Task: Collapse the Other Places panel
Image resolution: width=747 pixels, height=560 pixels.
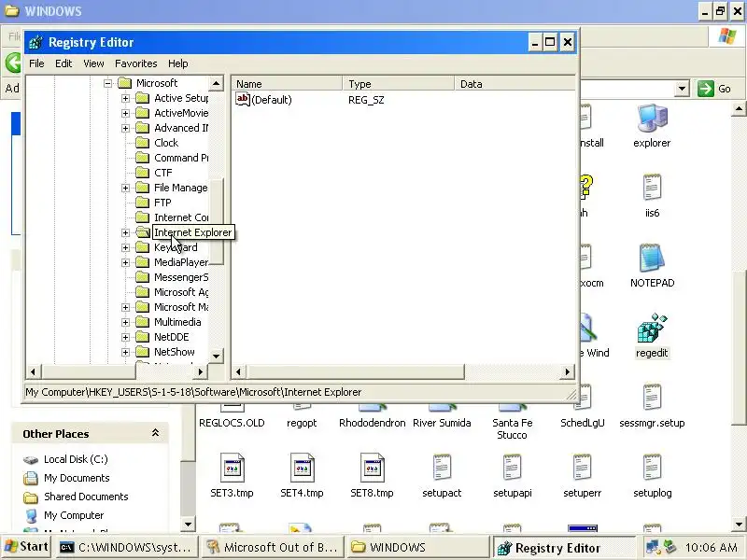Action: click(x=155, y=433)
